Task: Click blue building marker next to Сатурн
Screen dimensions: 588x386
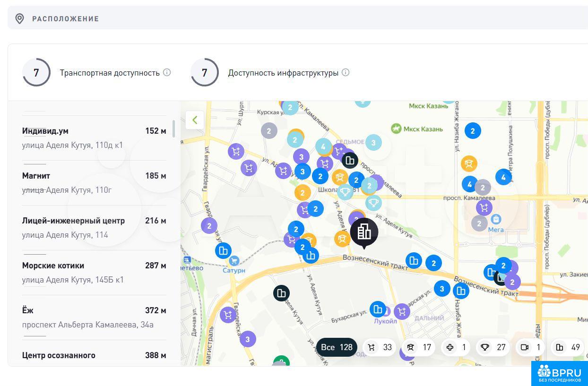Action: tap(223, 250)
